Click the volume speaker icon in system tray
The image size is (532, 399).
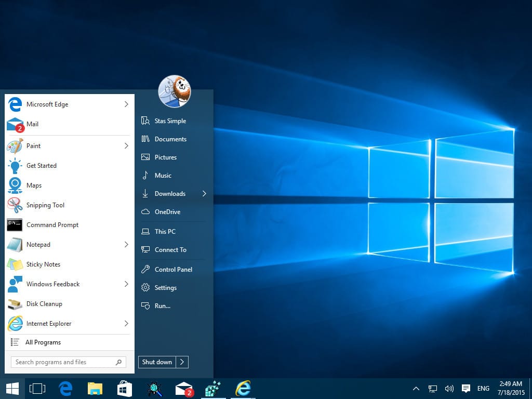[449, 388]
